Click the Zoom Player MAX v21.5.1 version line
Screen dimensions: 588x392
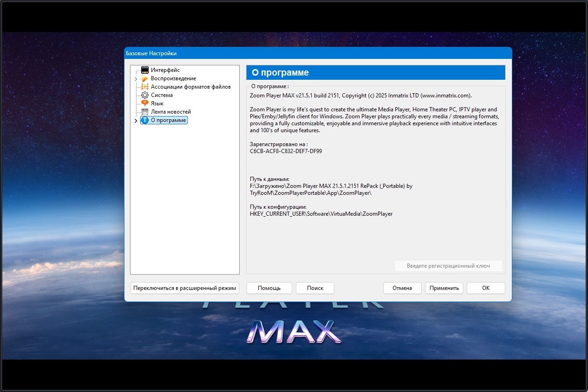pyautogui.click(x=361, y=96)
